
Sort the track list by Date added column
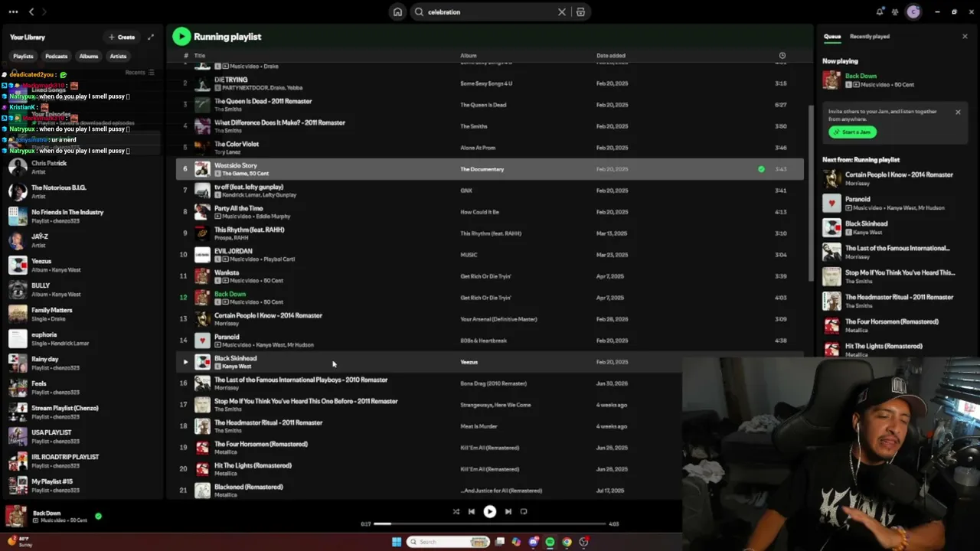[x=611, y=55]
